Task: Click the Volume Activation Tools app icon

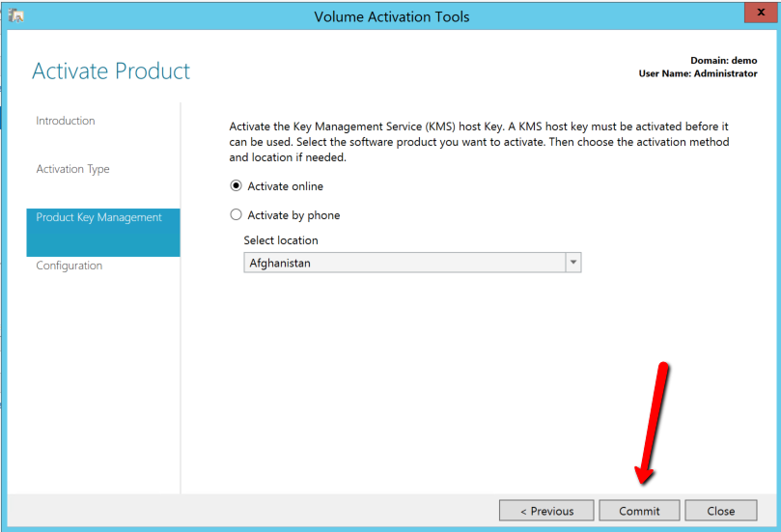Action: click(15, 15)
